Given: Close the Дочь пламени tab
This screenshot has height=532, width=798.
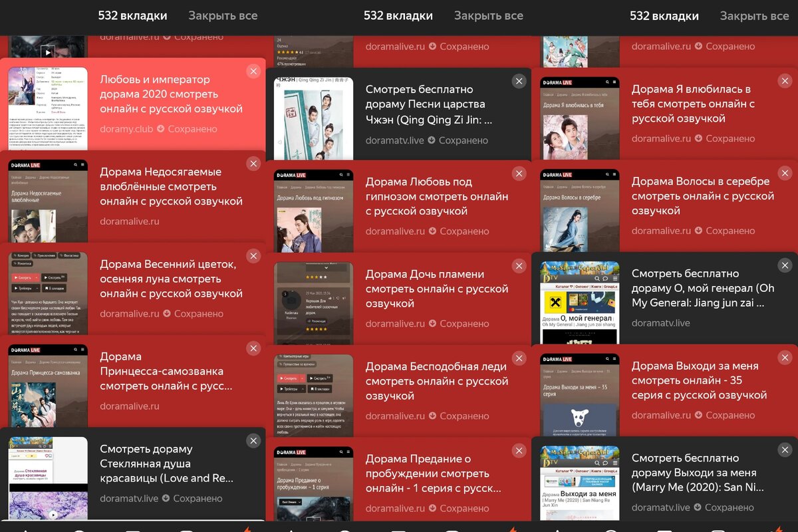Looking at the screenshot, I should (x=519, y=266).
